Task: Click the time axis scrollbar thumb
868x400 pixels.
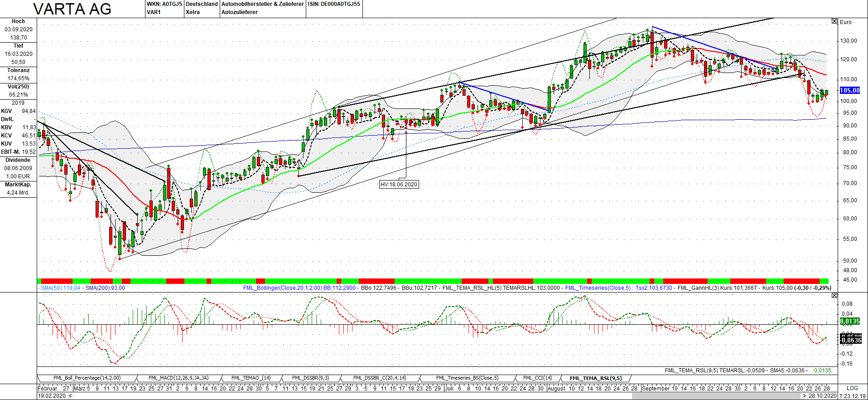Action: point(716,396)
